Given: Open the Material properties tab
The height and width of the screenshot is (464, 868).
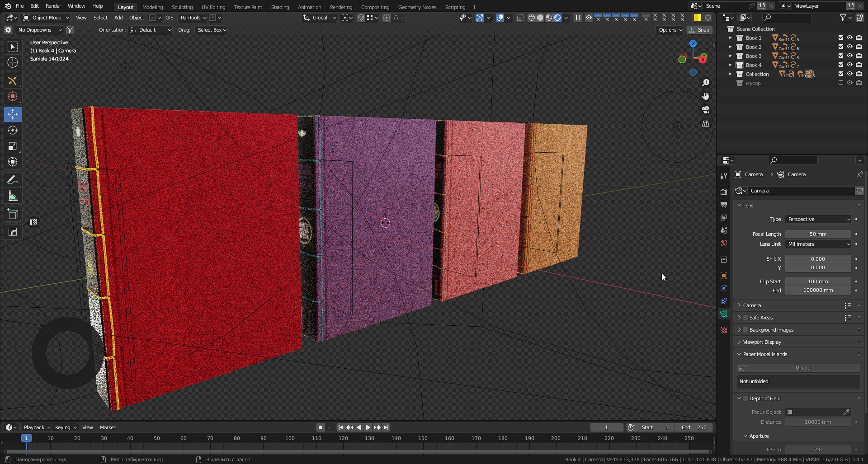Looking at the screenshot, I should (724, 330).
